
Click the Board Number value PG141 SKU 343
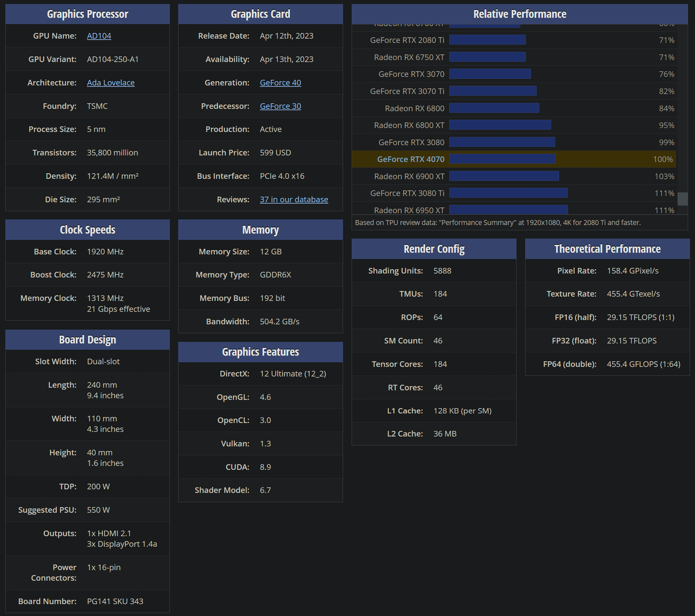coord(115,601)
